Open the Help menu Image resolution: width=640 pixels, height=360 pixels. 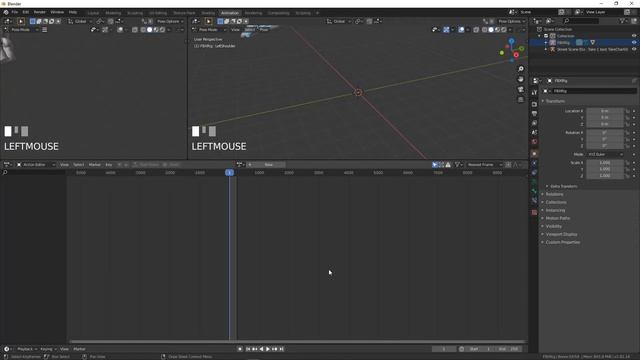coord(73,12)
